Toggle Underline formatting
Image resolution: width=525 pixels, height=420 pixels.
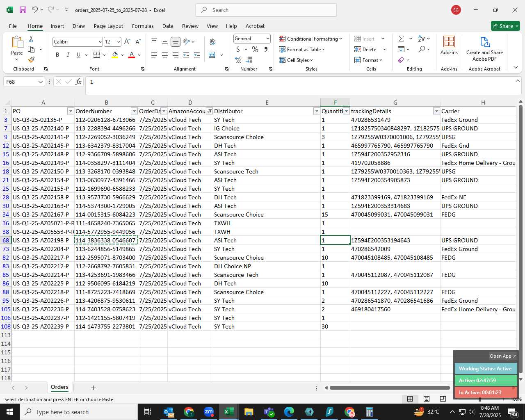78,55
